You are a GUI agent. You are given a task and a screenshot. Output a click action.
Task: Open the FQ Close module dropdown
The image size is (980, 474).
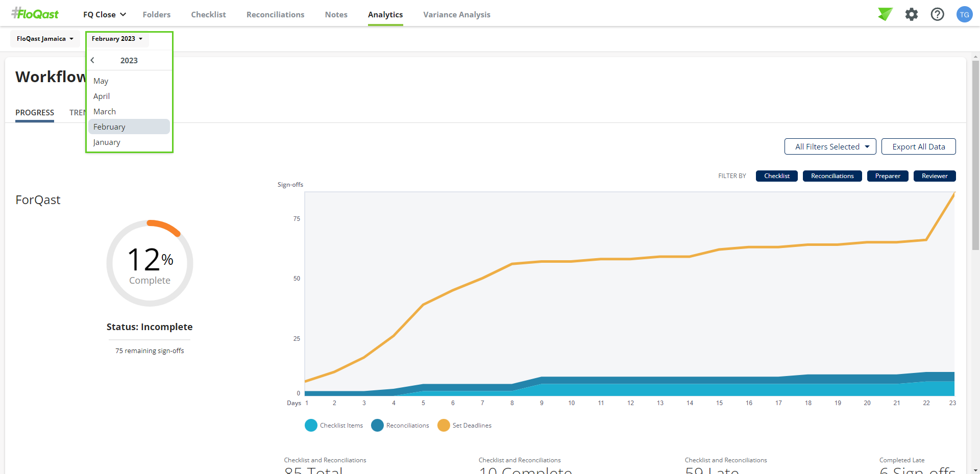coord(105,14)
